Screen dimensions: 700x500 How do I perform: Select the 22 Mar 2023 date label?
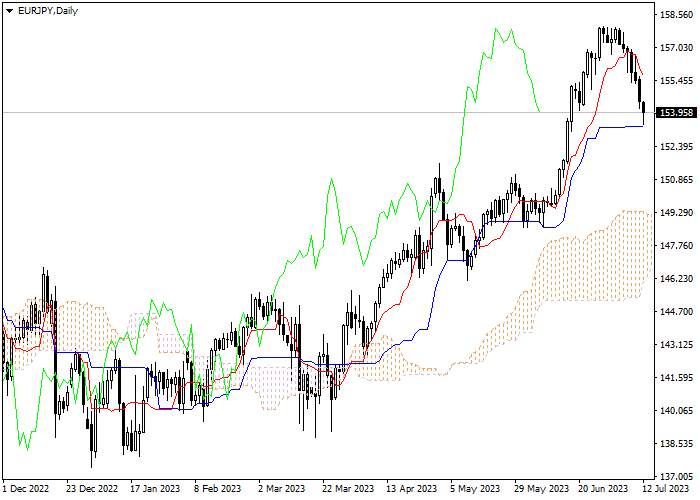click(x=348, y=488)
